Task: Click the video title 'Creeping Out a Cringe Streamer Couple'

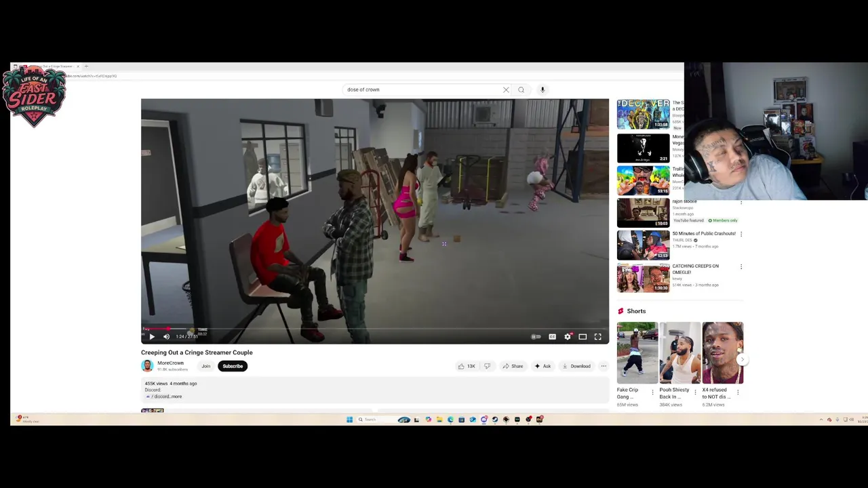Action: [x=197, y=352]
